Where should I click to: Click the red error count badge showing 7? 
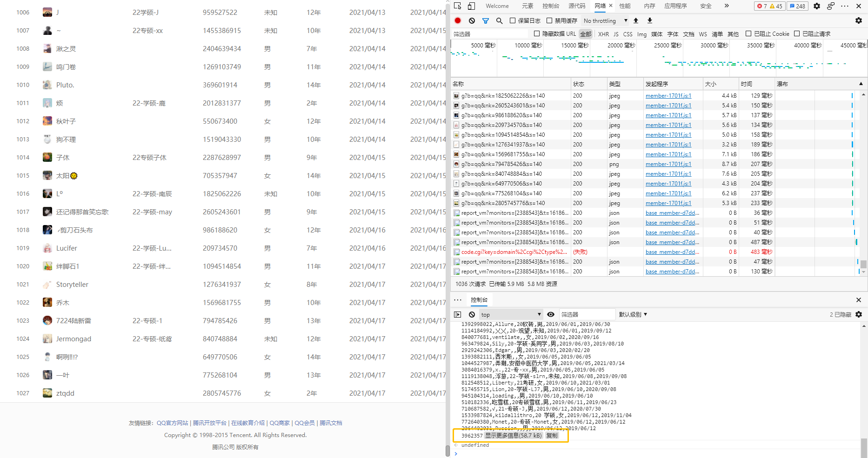[x=762, y=6]
